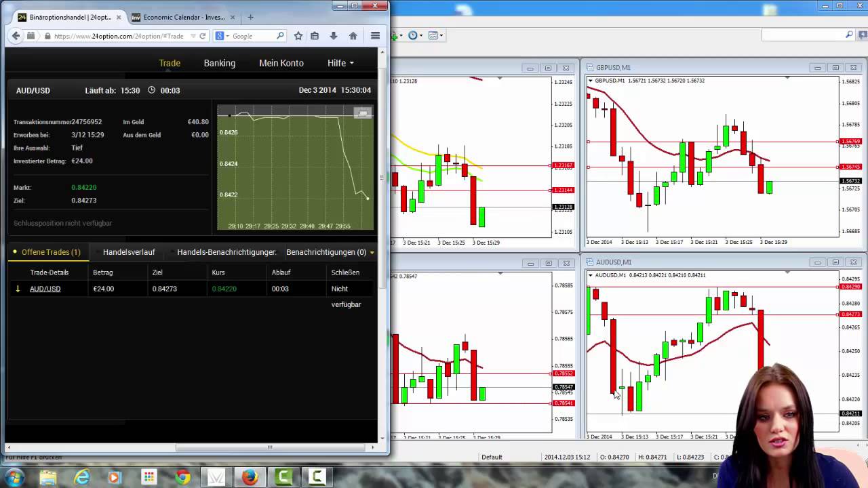
Task: Open the Trade menu item
Action: coord(170,63)
